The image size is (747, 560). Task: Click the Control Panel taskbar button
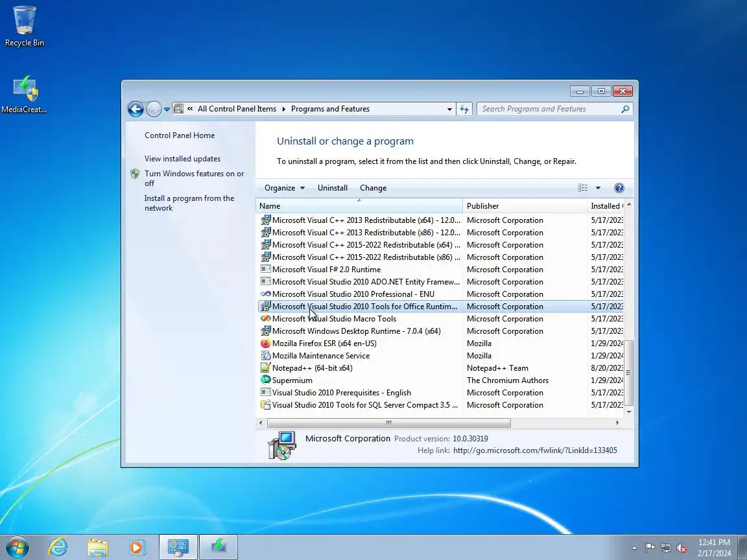pos(178,547)
